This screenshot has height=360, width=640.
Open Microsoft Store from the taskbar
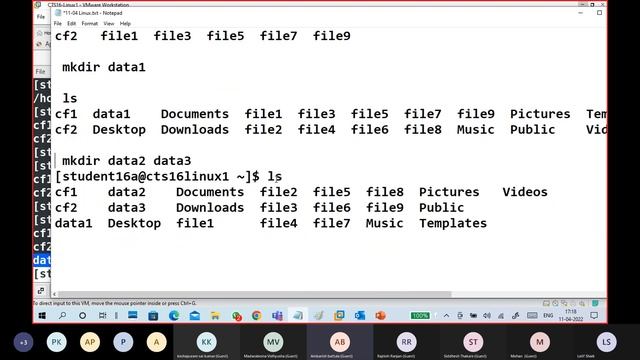click(153, 316)
